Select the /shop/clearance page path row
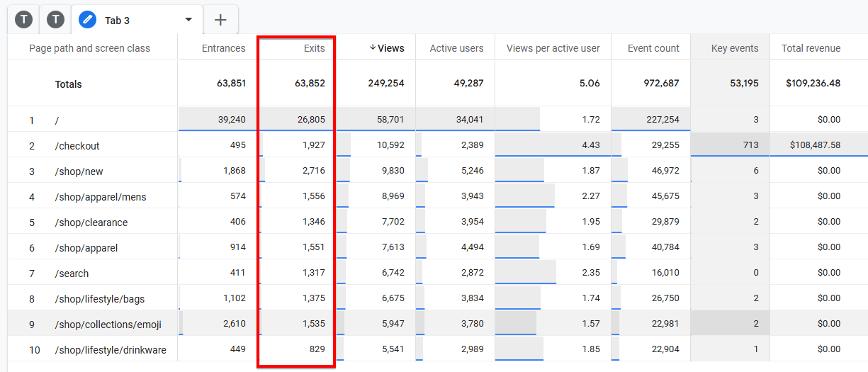The width and height of the screenshot is (868, 372). (91, 222)
